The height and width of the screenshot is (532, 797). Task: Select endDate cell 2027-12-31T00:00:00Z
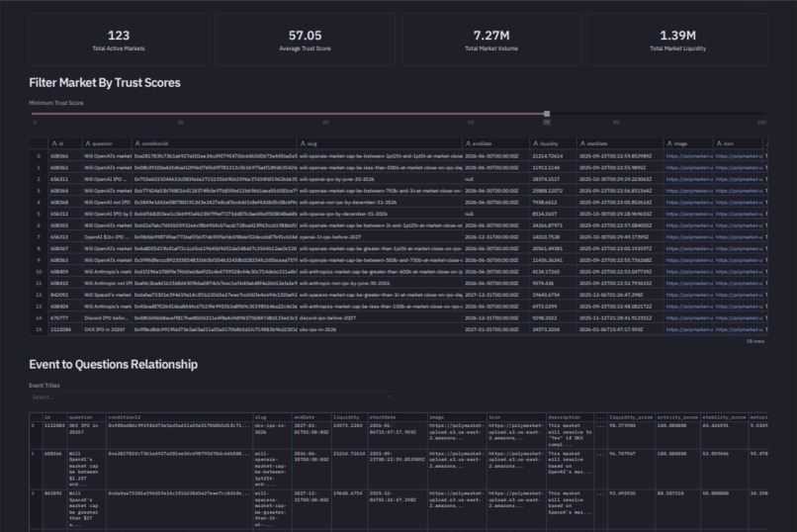click(x=495, y=295)
